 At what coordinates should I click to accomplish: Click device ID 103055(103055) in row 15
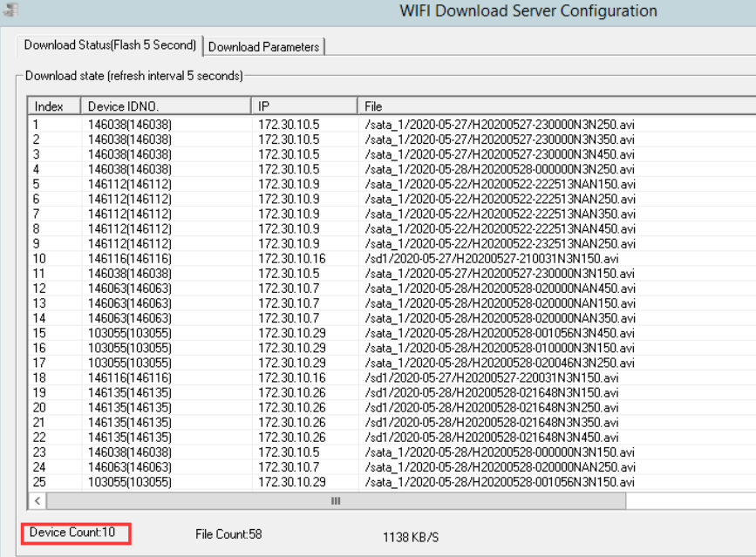tap(130, 334)
